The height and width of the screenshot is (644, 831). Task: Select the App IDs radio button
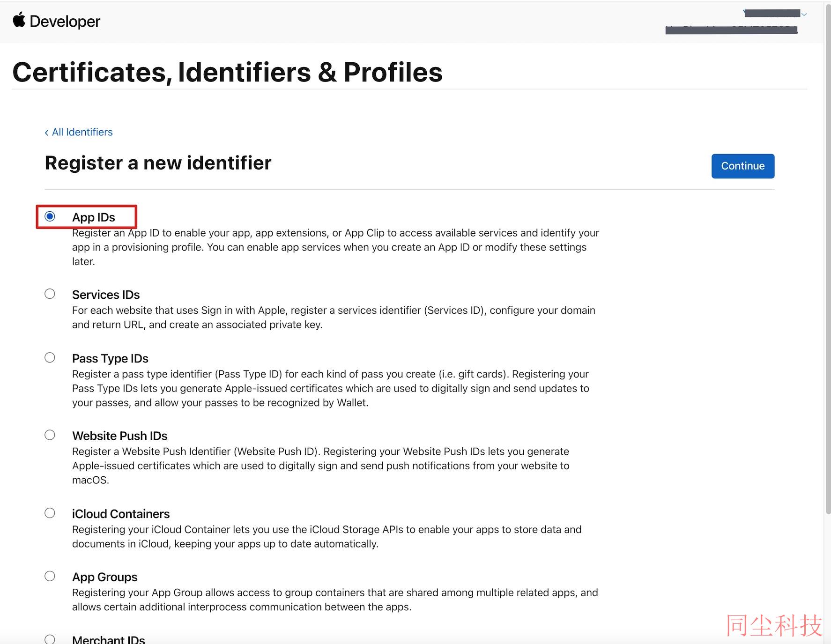(x=50, y=216)
